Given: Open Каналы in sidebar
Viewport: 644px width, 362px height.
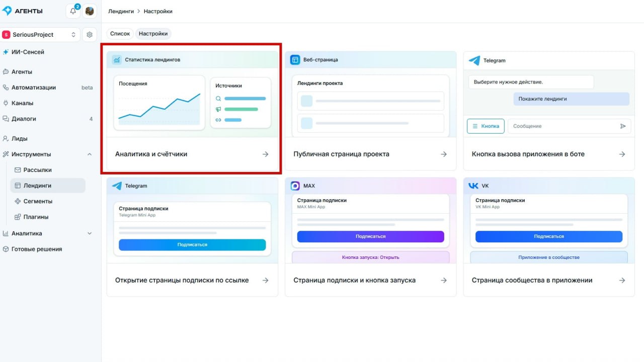Looking at the screenshot, I should pyautogui.click(x=22, y=103).
